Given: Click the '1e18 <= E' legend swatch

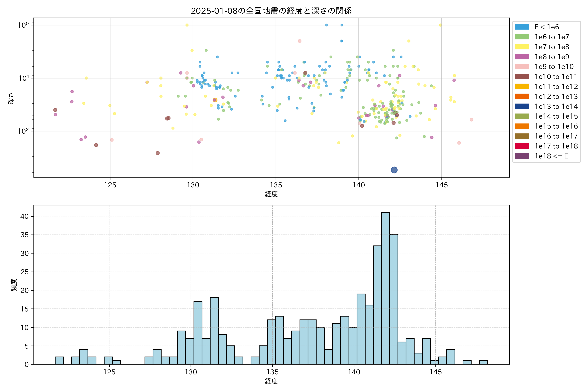Looking at the screenshot, I should point(522,156).
